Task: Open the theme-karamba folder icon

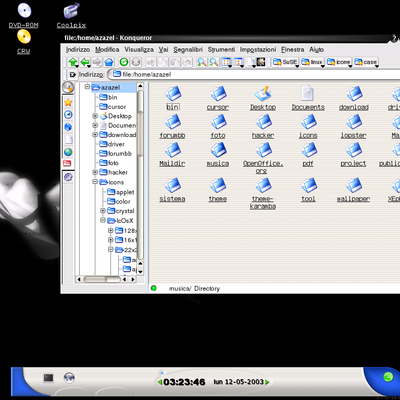Action: (263, 193)
